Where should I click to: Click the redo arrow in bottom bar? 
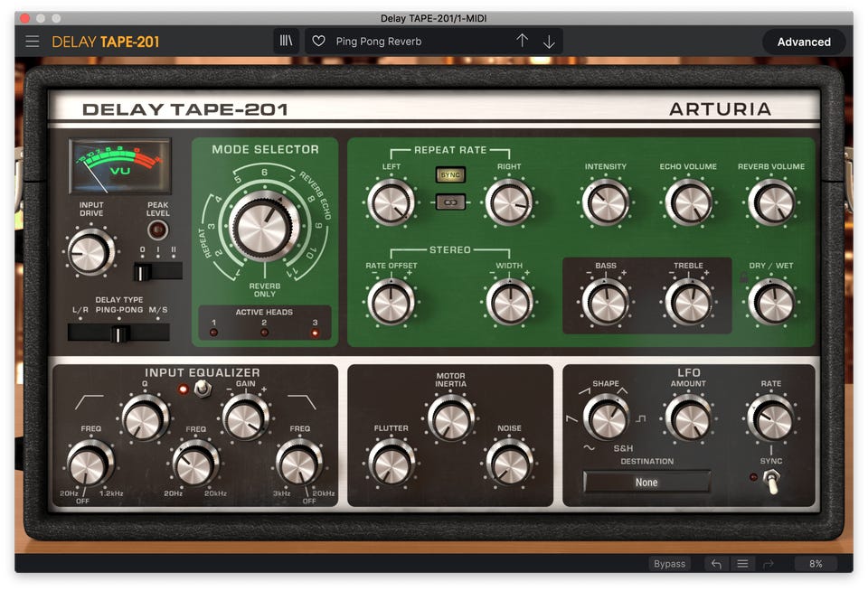tap(769, 564)
